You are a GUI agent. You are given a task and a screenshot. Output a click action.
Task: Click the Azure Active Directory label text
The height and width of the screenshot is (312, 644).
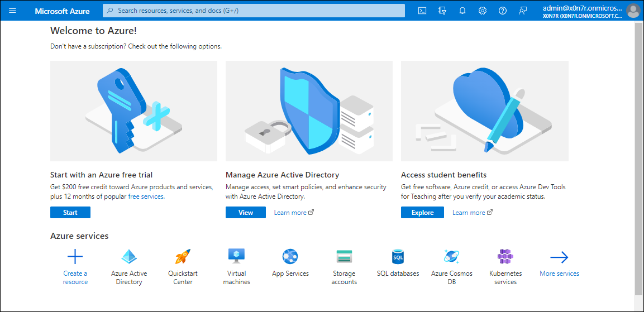coord(129,277)
